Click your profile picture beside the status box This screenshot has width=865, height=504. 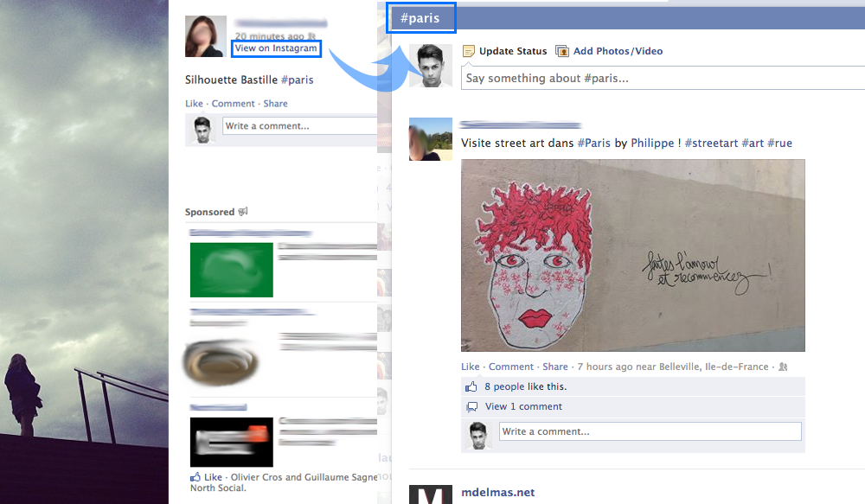click(430, 66)
